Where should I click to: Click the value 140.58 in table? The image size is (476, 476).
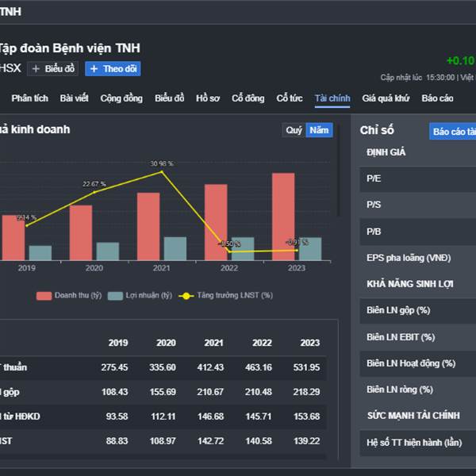[259, 441]
